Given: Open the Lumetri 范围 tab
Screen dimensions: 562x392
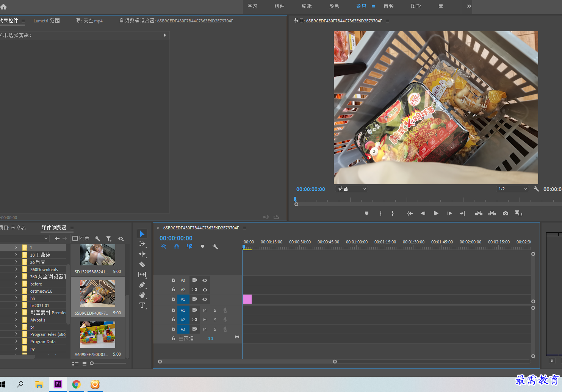Looking at the screenshot, I should coord(47,21).
